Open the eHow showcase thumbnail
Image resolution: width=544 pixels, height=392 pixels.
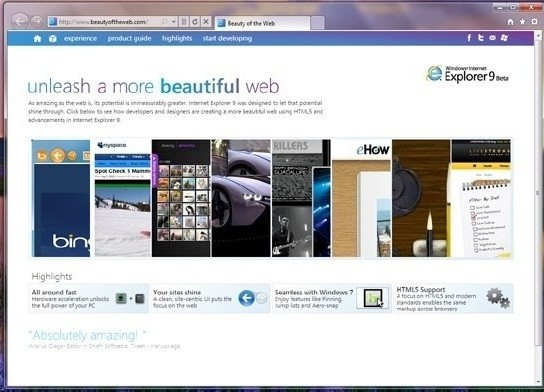[362, 198]
